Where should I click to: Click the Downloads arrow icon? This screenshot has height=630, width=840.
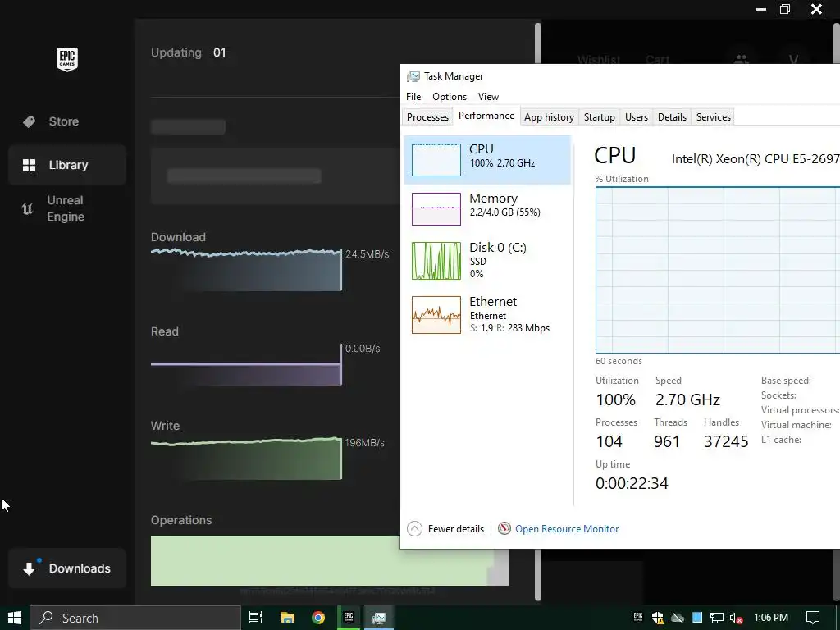pyautogui.click(x=29, y=569)
